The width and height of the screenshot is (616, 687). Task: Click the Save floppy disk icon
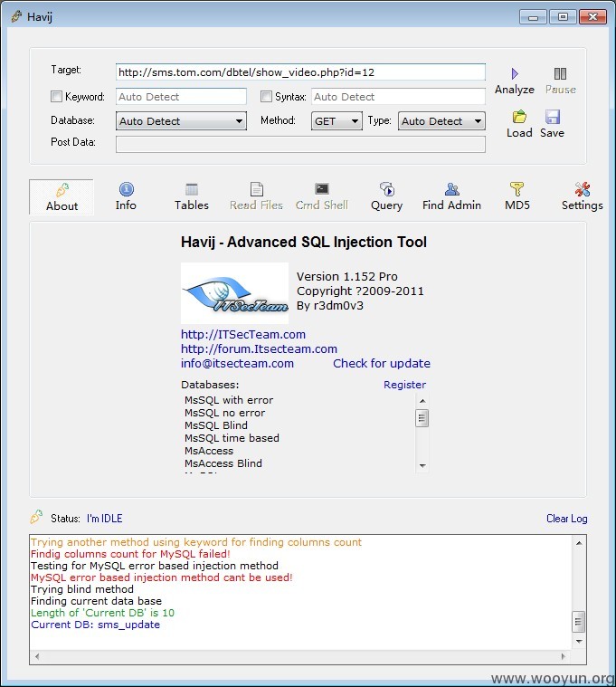(x=552, y=117)
